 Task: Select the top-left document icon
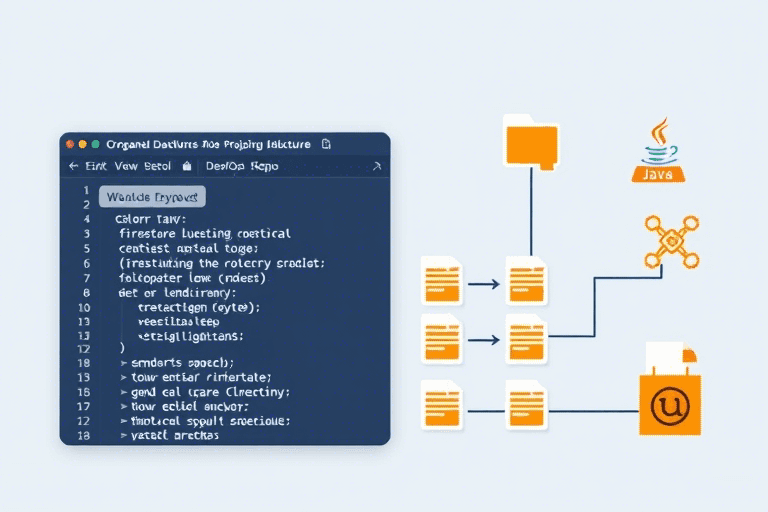click(x=441, y=281)
